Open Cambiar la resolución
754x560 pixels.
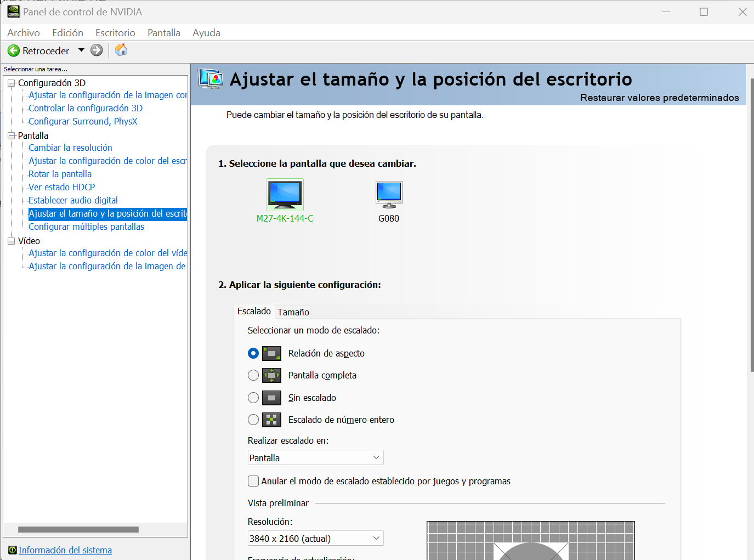tap(70, 148)
